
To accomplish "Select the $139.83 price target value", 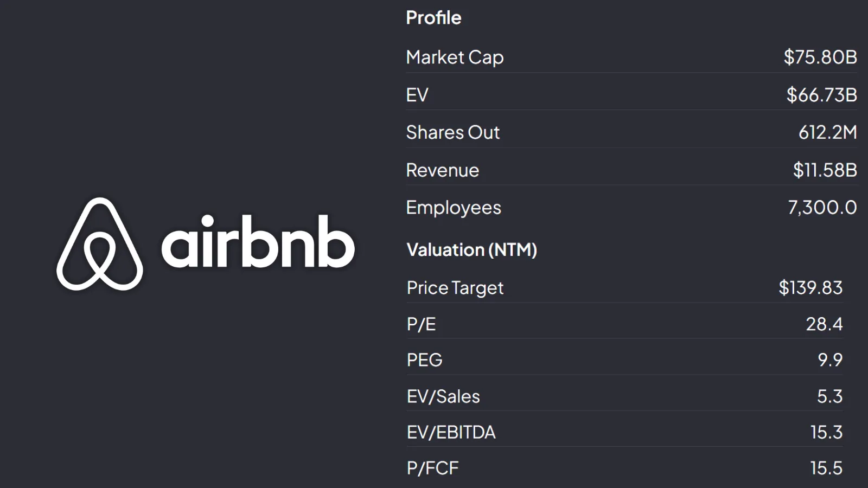I will pos(810,287).
